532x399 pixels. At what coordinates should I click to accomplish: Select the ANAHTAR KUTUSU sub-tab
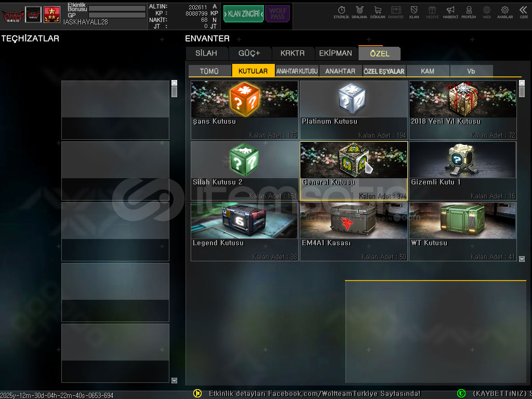coord(297,71)
